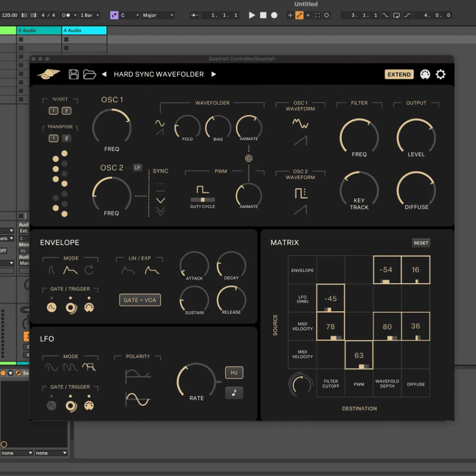Click the EXTEND button
Viewport: 476px width, 476px height.
(399, 74)
